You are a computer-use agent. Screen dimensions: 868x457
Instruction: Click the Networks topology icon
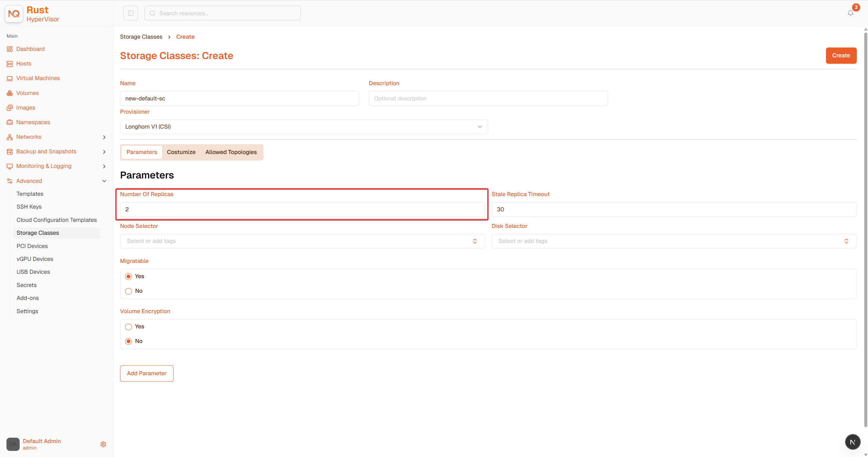(x=9, y=137)
